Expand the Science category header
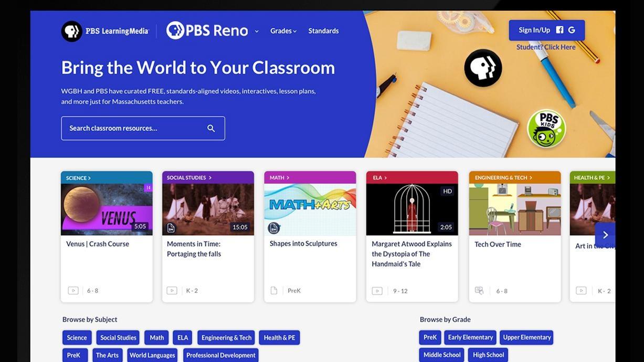This screenshot has width=644, height=362. 78,178
